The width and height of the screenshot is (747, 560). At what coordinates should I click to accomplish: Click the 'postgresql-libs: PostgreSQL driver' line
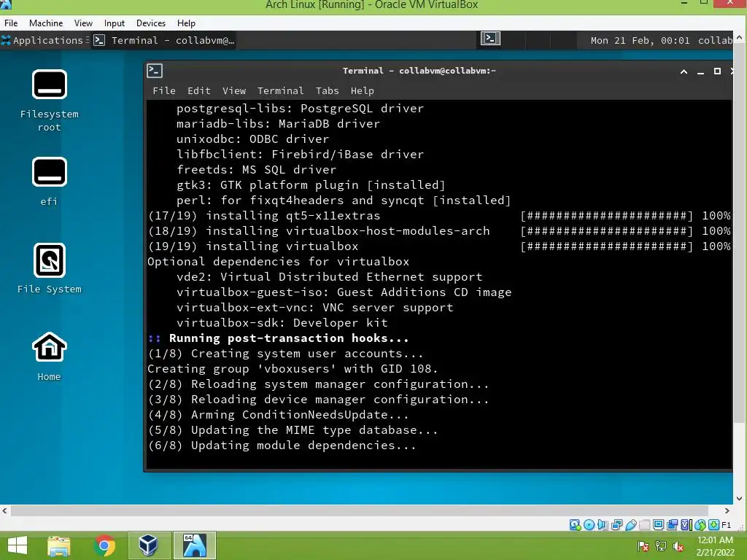(300, 108)
